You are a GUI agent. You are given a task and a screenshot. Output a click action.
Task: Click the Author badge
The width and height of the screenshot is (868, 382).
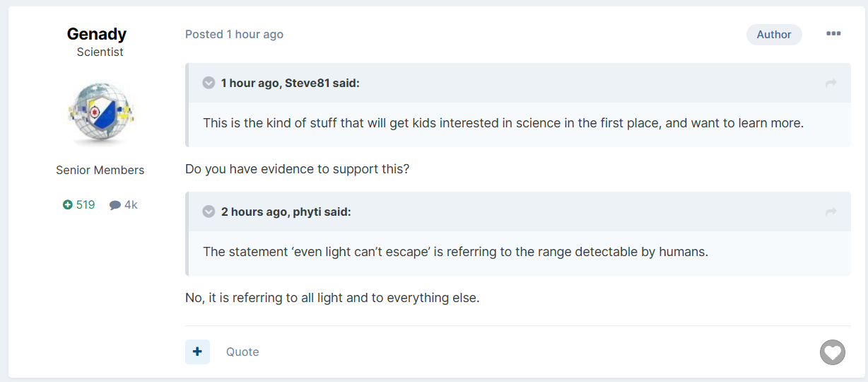[773, 34]
